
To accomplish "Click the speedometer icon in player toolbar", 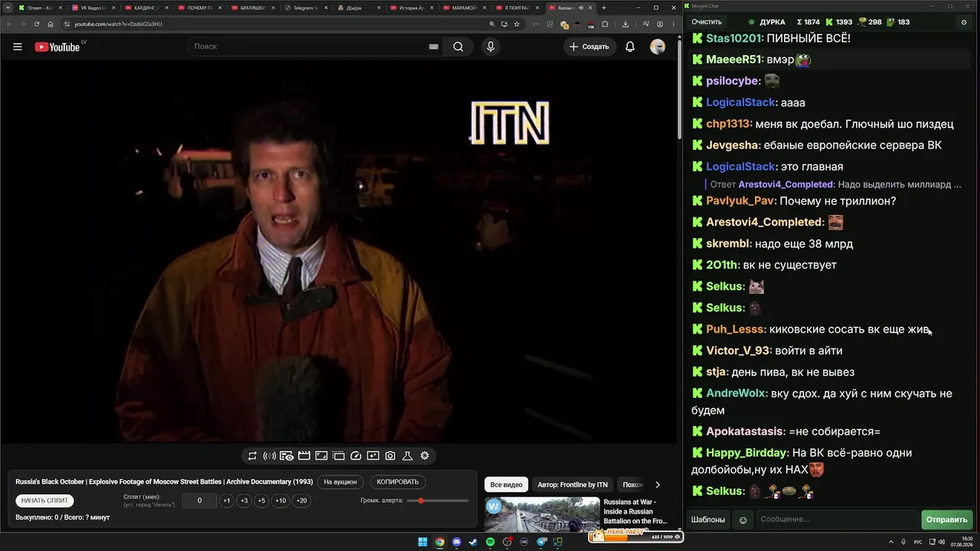I will [355, 456].
